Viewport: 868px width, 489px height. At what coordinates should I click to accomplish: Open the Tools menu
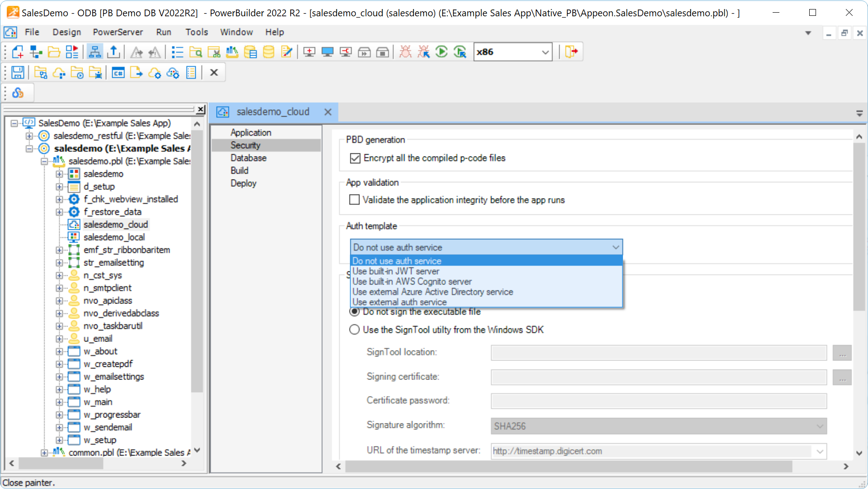197,32
